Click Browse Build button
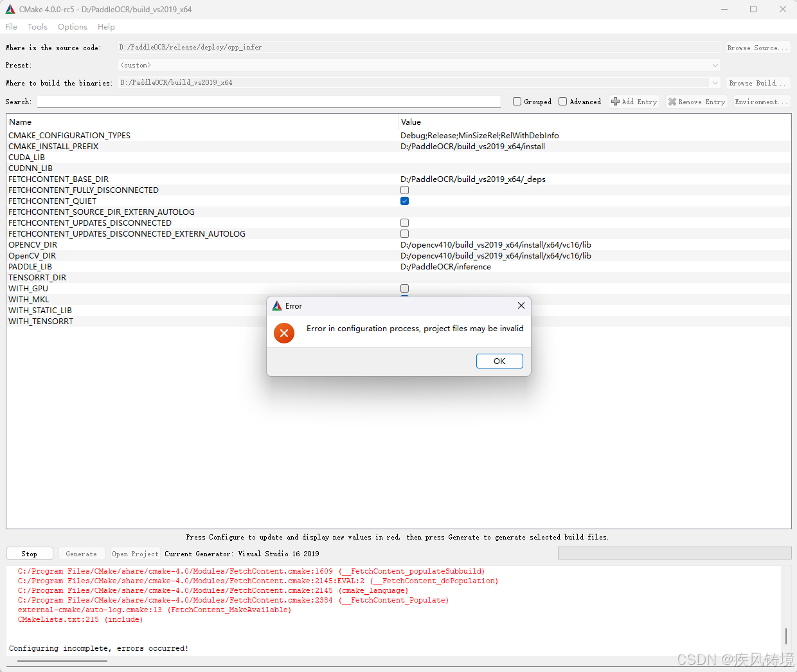Screen dimensions: 797x672 (758, 83)
